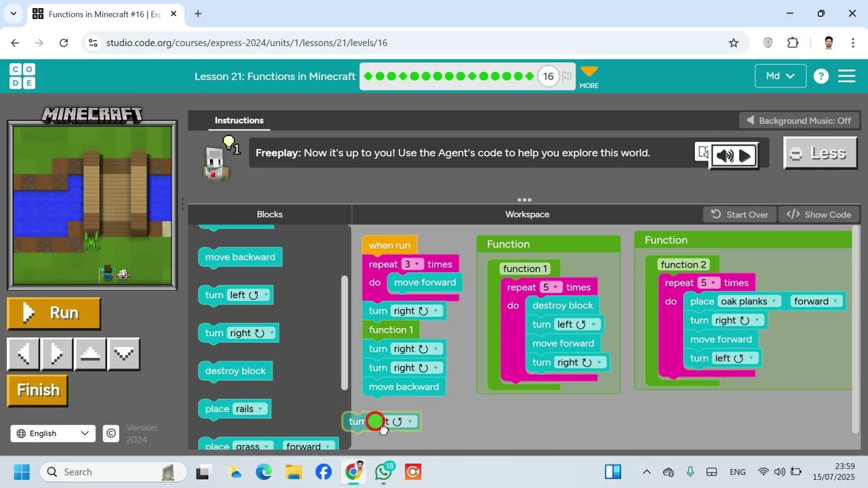Screen dimensions: 868x488
Task: Open the browser extensions puzzle icon
Action: 793,43
